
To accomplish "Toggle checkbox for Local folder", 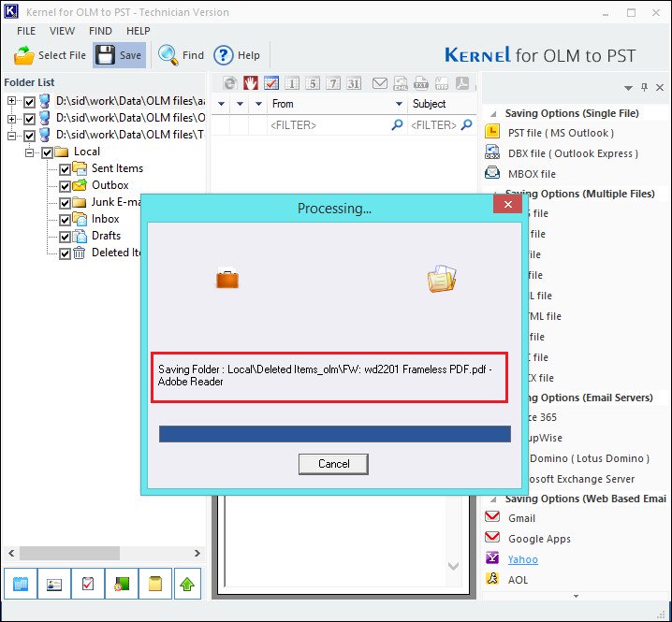I will click(x=47, y=152).
